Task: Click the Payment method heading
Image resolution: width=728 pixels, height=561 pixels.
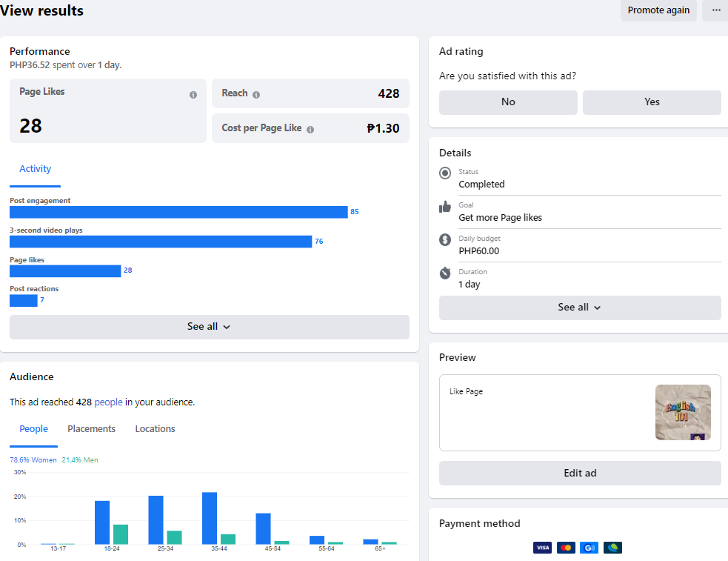Action: pos(480,523)
